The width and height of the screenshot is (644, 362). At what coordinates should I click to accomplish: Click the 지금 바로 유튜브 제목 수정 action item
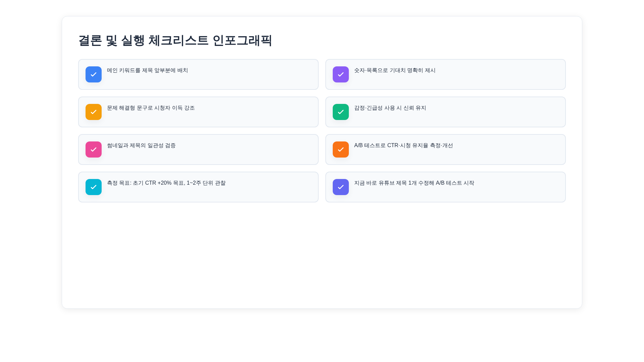(x=445, y=187)
